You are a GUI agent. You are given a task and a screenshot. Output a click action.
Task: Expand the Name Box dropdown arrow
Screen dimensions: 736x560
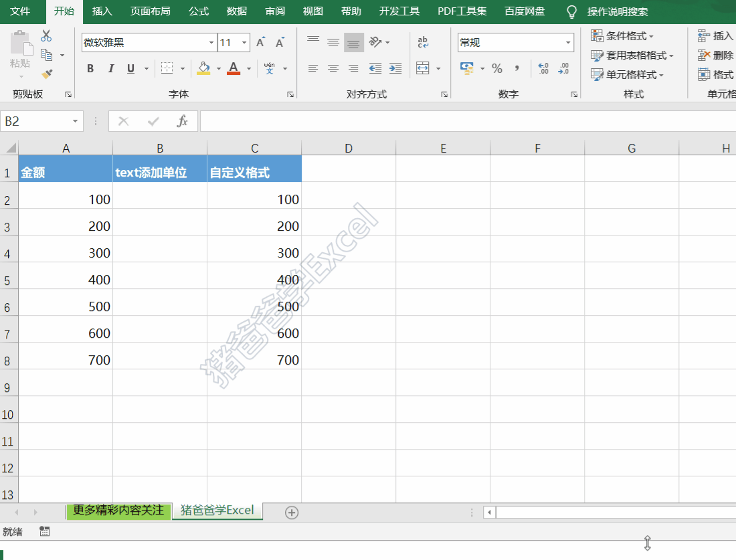pyautogui.click(x=75, y=122)
